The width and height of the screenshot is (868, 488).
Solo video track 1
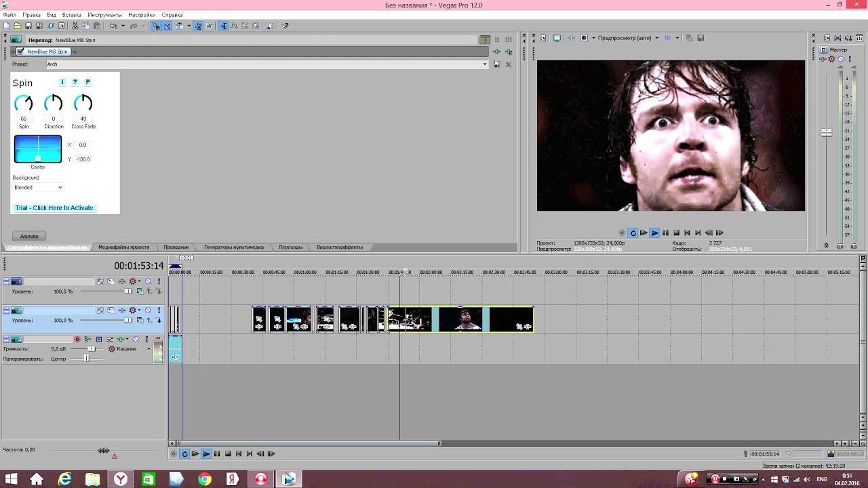tap(159, 281)
